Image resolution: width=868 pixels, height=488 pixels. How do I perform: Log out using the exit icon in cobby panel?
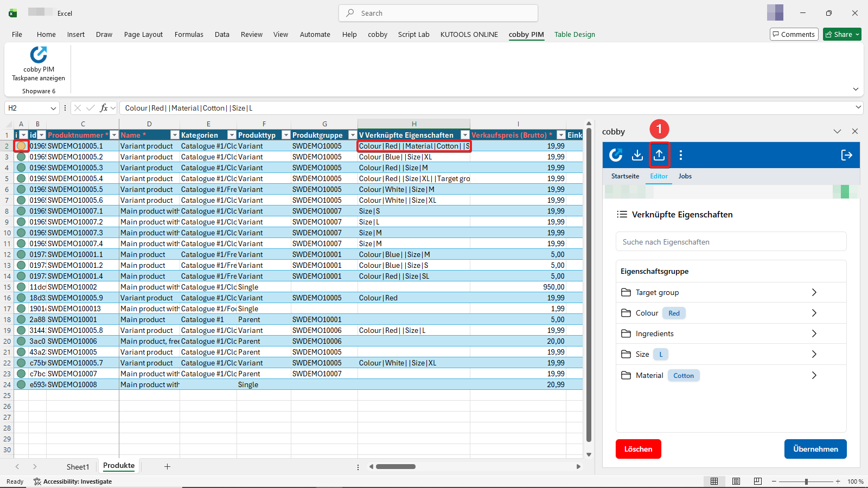click(846, 155)
